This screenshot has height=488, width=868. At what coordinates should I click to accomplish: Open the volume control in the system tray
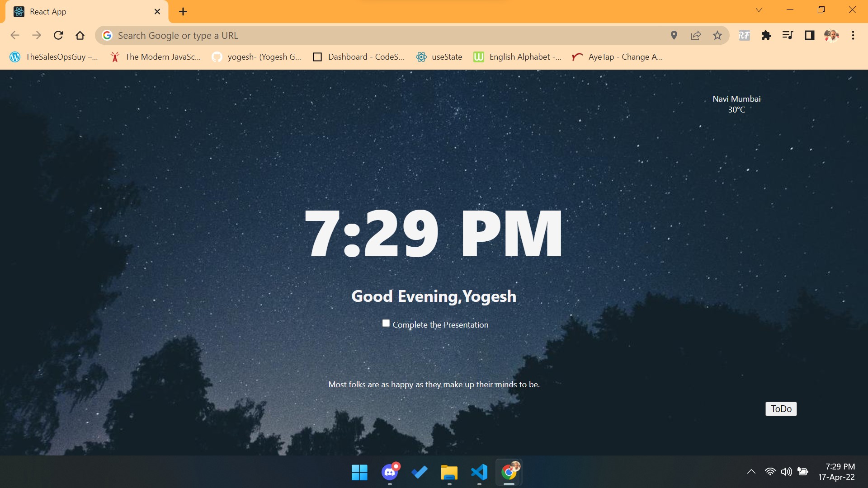click(x=786, y=472)
